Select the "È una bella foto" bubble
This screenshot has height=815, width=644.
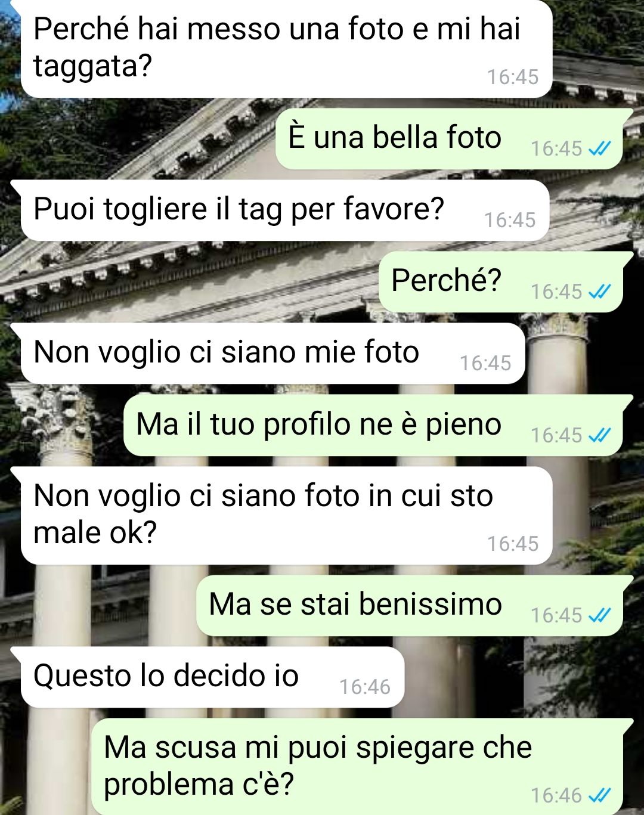(449, 138)
